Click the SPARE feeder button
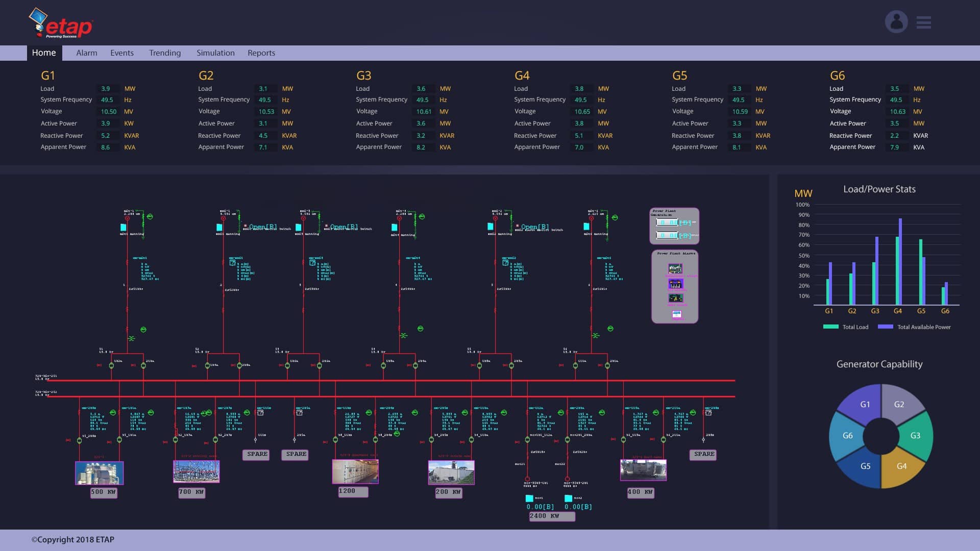 pos(256,455)
